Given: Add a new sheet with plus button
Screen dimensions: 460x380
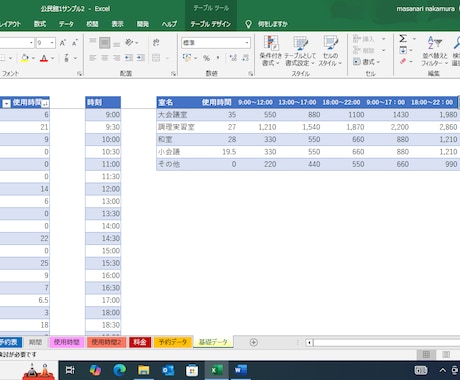Looking at the screenshot, I should (253, 342).
